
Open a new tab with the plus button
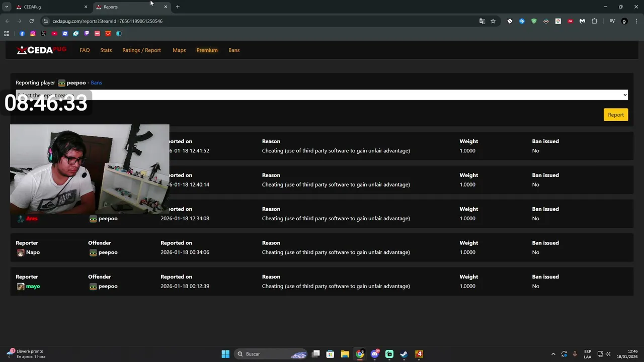click(178, 7)
